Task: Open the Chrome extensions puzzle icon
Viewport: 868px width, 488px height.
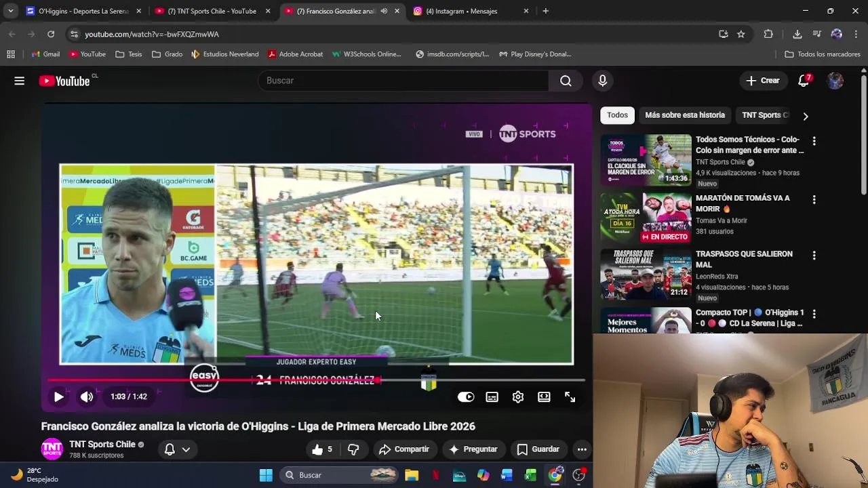Action: click(x=768, y=34)
